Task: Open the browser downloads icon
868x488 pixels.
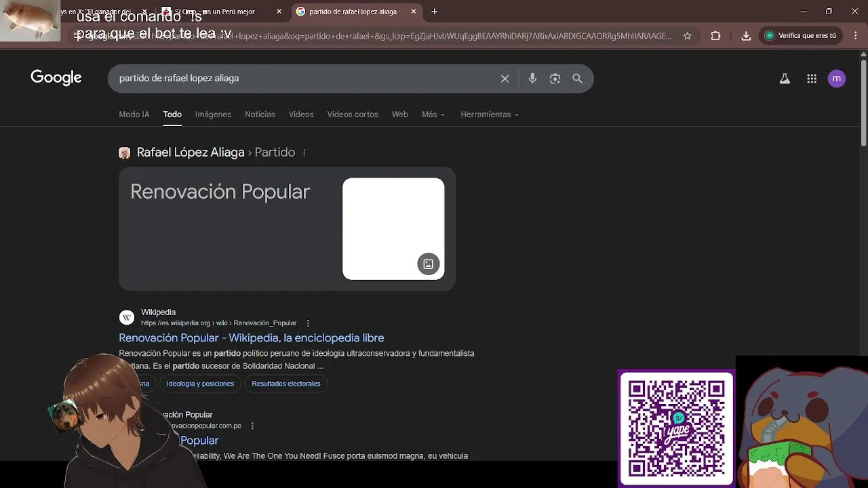Action: coord(746,36)
